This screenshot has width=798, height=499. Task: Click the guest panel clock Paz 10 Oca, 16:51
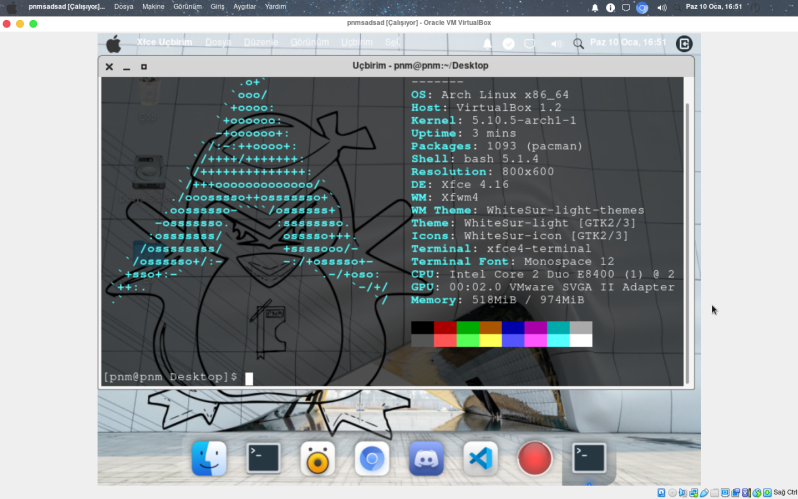[x=628, y=42]
